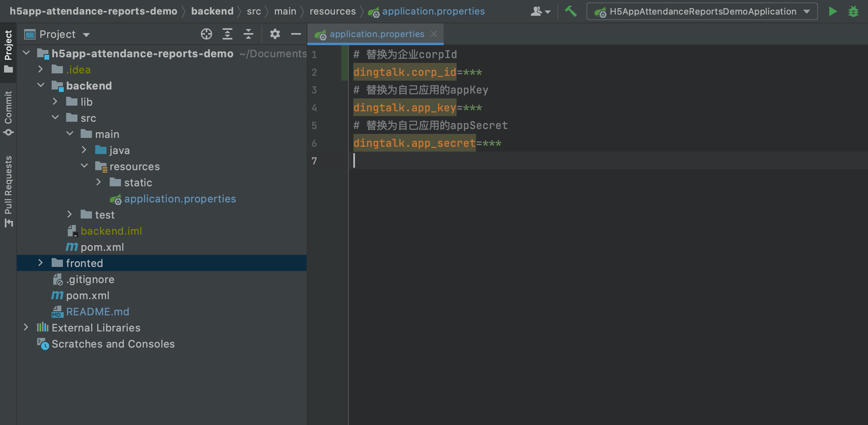868x425 pixels.
Task: Open Project panel options gear icon
Action: point(275,34)
